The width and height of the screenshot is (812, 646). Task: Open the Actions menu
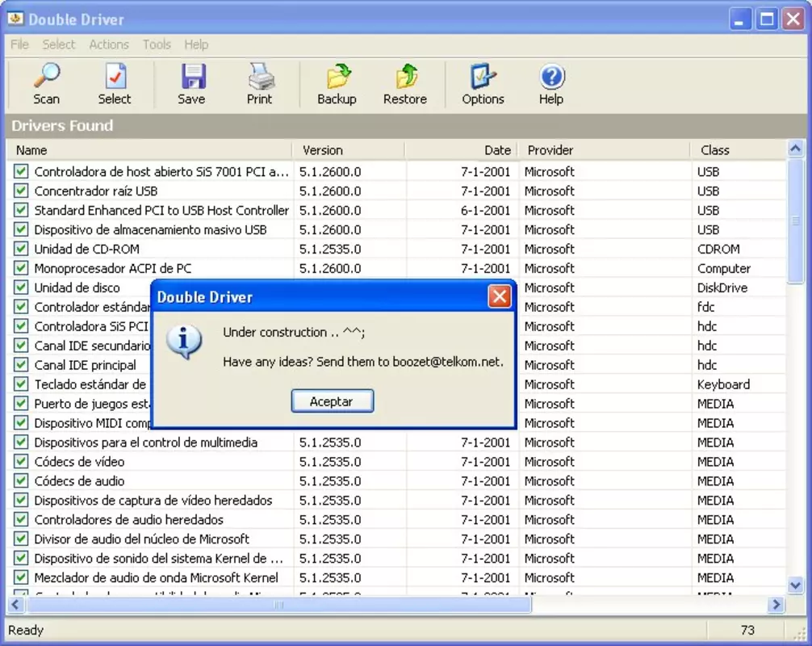[x=109, y=44]
